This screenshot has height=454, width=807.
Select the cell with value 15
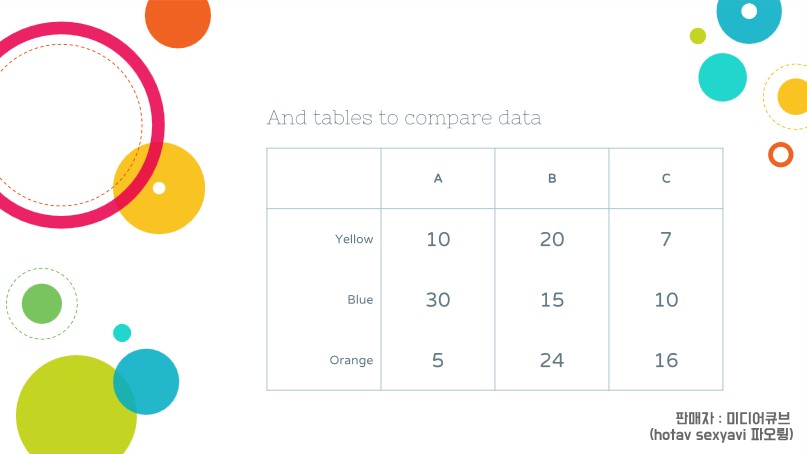click(x=552, y=300)
